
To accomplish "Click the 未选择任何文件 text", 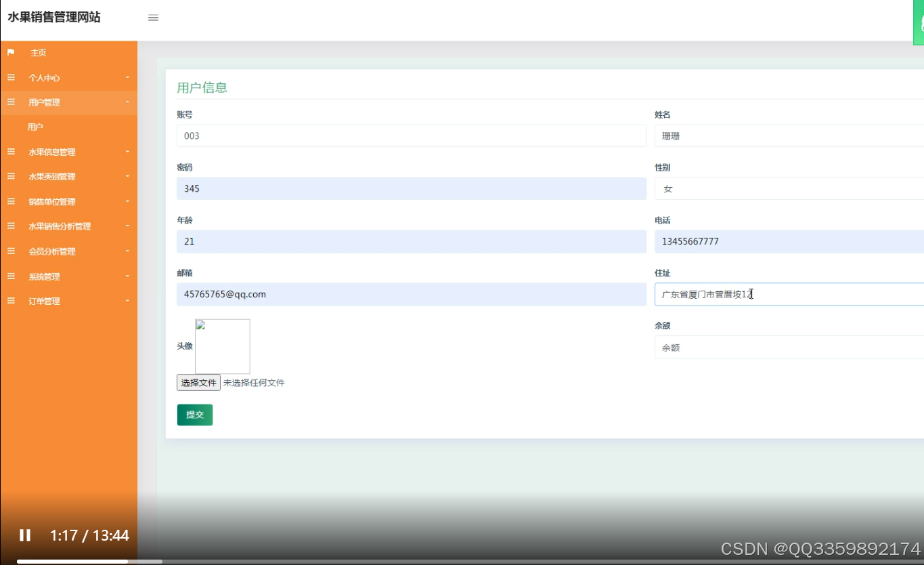I will (254, 383).
